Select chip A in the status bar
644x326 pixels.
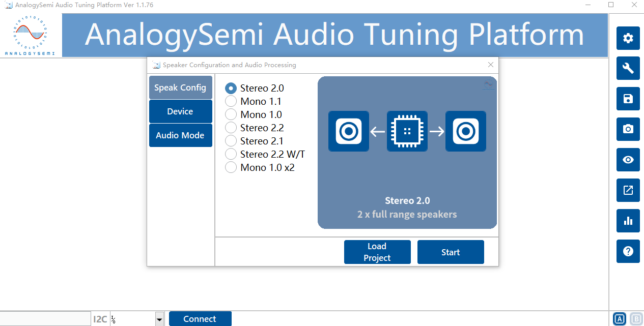[619, 319]
